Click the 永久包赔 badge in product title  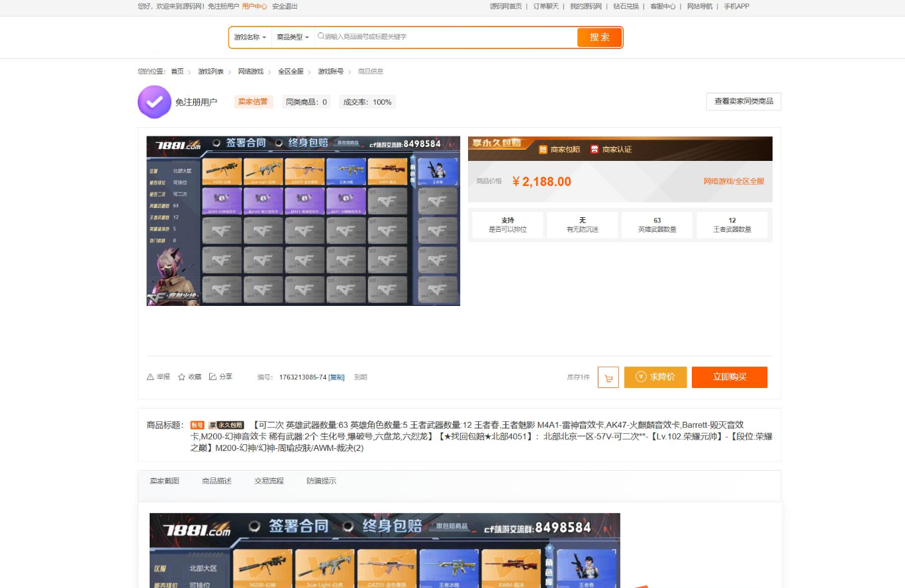coord(226,425)
